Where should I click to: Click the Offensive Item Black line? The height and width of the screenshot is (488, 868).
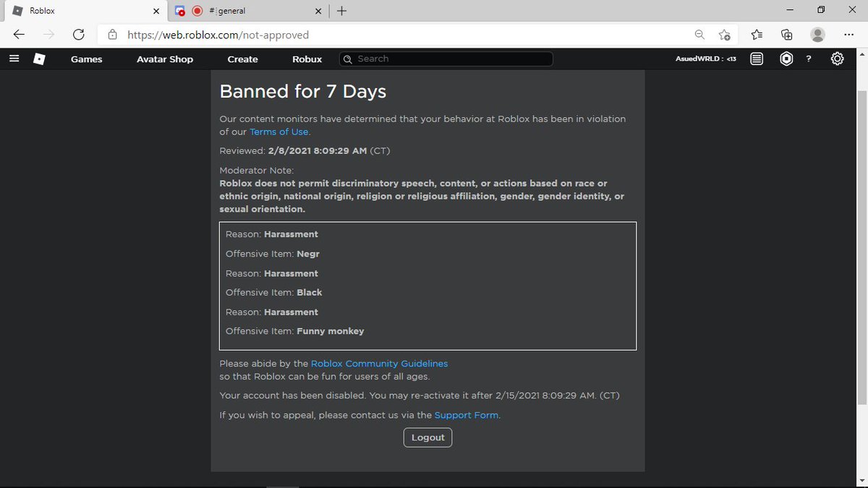[x=274, y=293]
